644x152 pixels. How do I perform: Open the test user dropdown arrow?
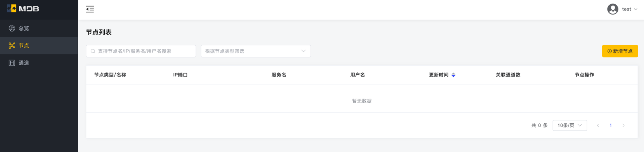click(x=635, y=9)
